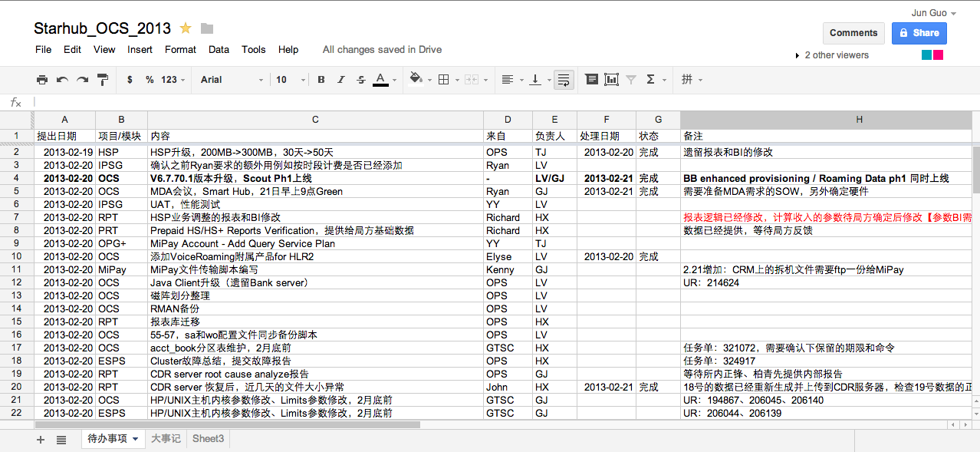
Task: Click the Undo arrow icon
Action: pos(62,80)
